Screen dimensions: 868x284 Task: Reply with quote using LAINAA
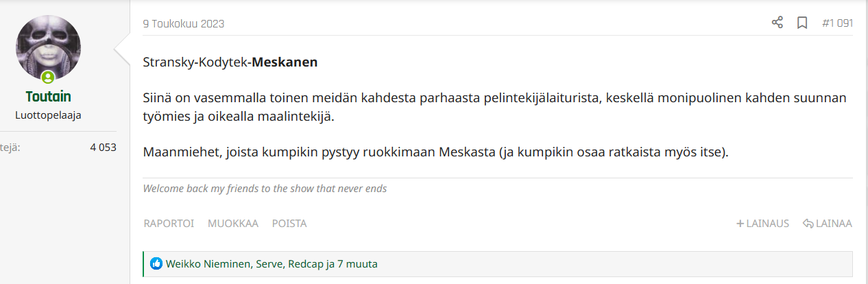pyautogui.click(x=827, y=224)
